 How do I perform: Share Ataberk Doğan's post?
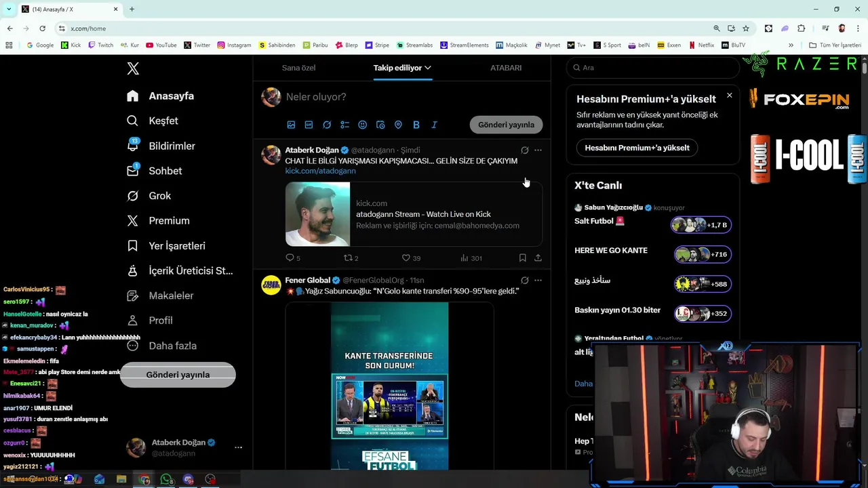pyautogui.click(x=538, y=258)
